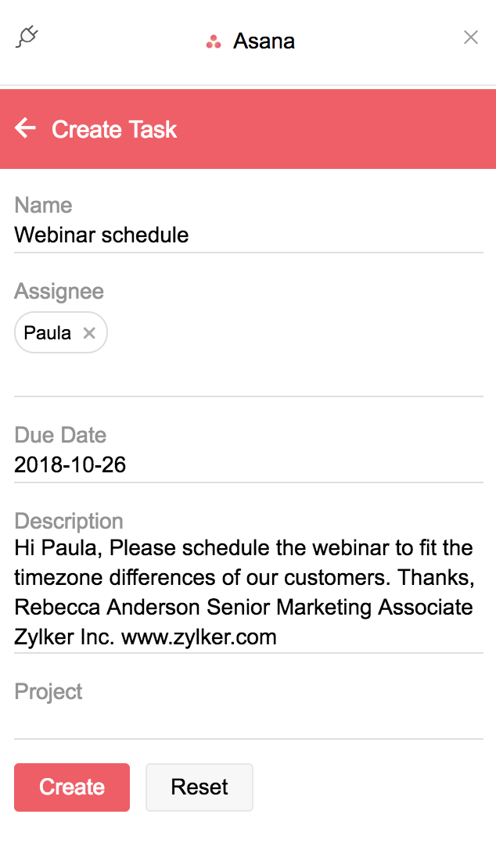Click the Assignee label
496x868 pixels.
pos(59,292)
